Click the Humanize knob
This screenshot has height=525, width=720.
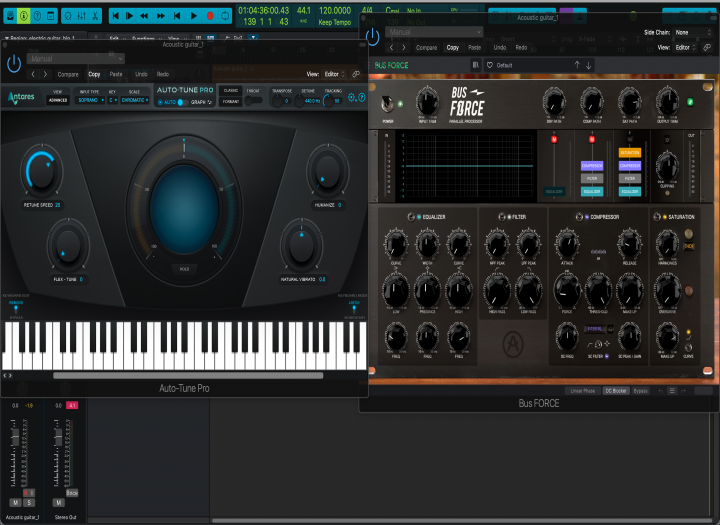click(327, 171)
